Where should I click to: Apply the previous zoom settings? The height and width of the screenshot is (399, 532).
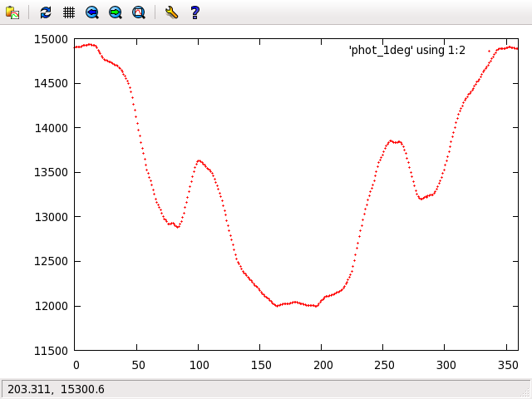[92, 12]
